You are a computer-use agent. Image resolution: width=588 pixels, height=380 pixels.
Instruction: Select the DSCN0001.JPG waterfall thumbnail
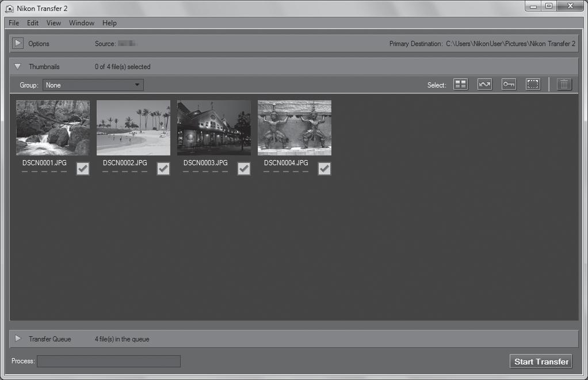[x=53, y=128]
